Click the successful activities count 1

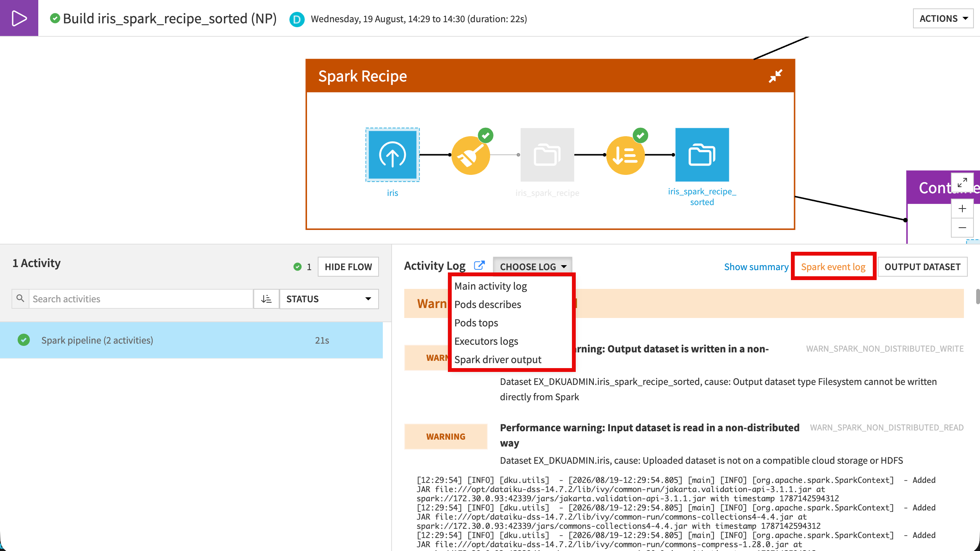(x=309, y=267)
